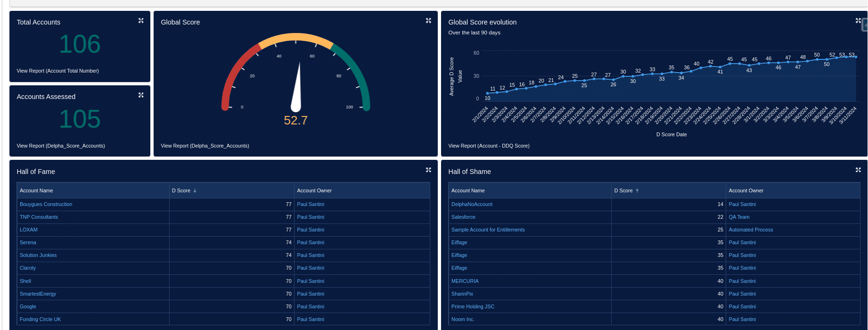Click the 2/1/2024 data point labeled 10
The width and height of the screenshot is (868, 330).
pos(487,93)
